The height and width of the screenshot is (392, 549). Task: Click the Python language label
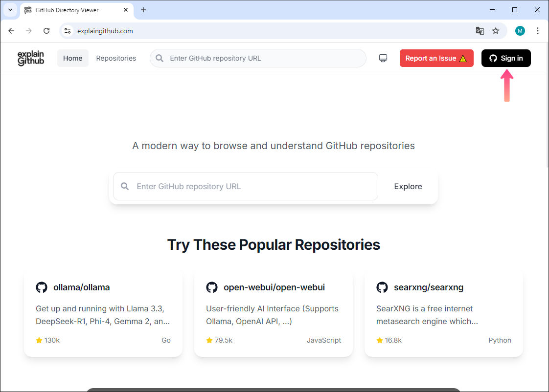coord(500,340)
